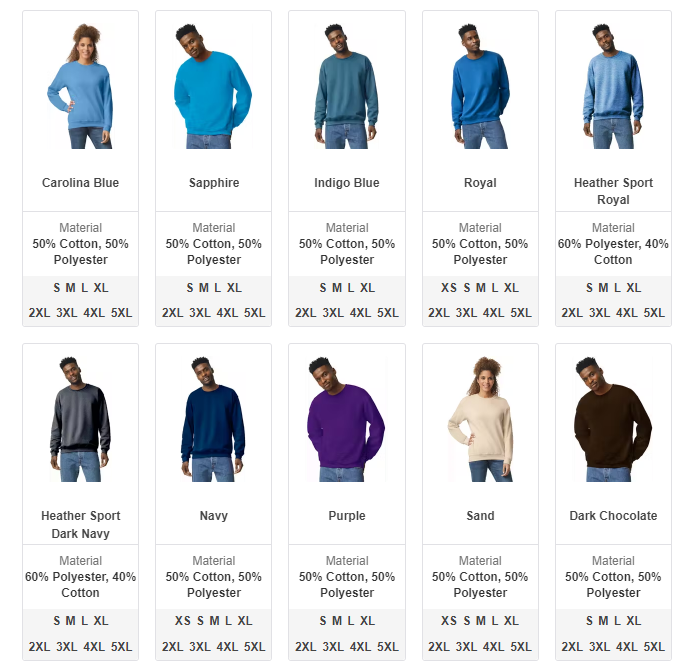Pick size XS under Navy
Viewport: 696px width, 672px height.
pos(182,621)
